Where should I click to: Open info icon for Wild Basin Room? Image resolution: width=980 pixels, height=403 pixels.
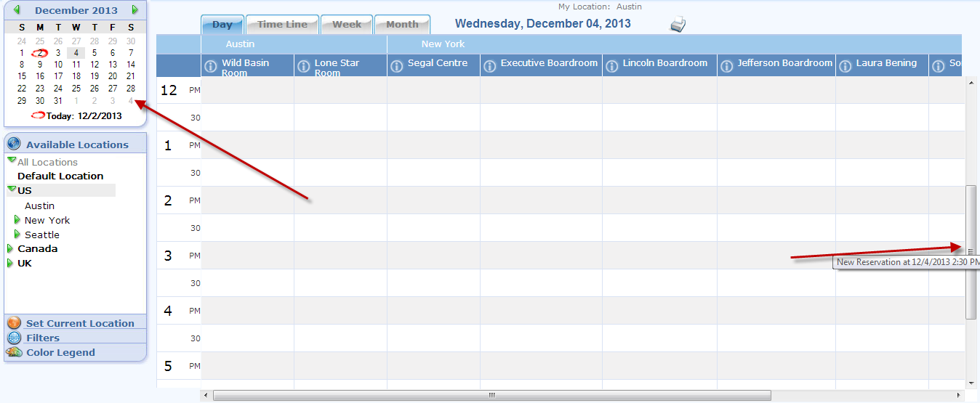(x=211, y=67)
